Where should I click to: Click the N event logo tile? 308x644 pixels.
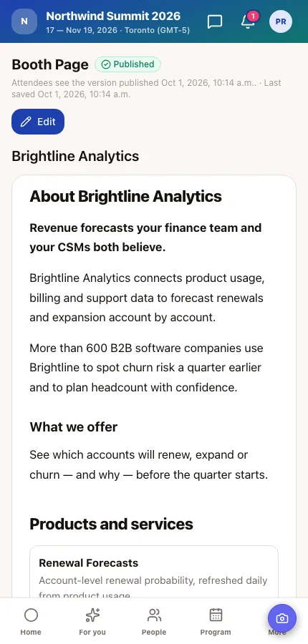click(24, 21)
